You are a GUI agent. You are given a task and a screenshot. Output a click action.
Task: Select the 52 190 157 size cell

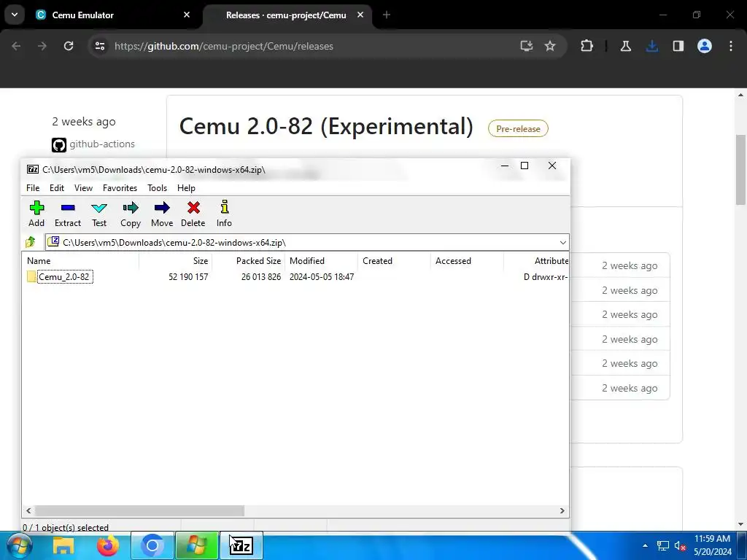point(188,276)
